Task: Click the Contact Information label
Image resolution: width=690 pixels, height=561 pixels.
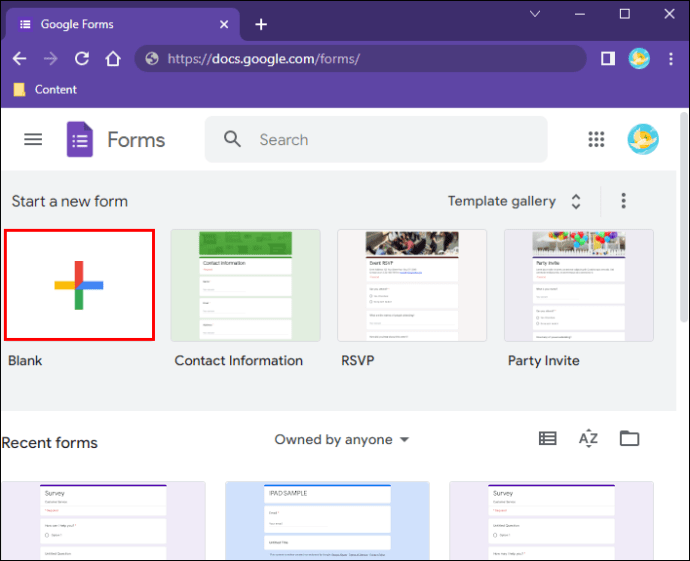Action: tap(239, 361)
